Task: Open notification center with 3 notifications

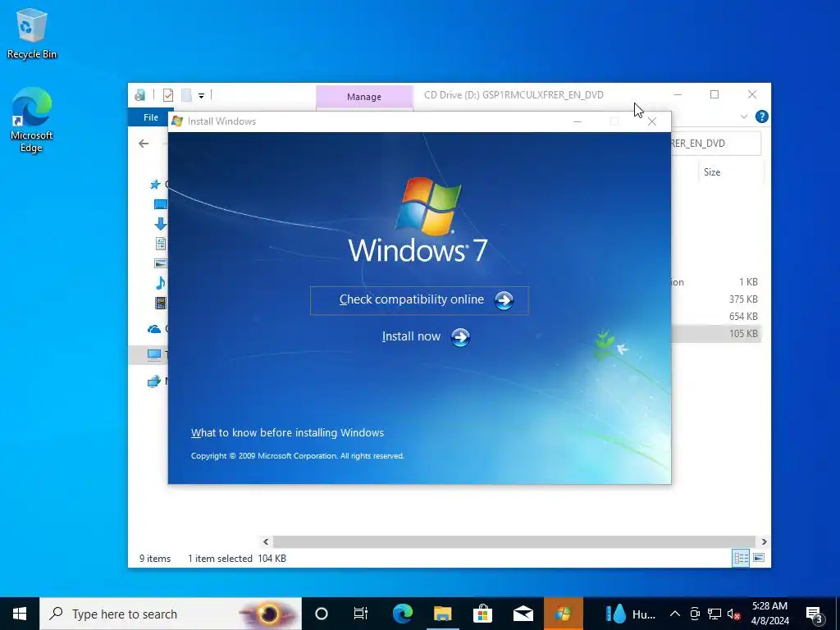Action: (815, 615)
